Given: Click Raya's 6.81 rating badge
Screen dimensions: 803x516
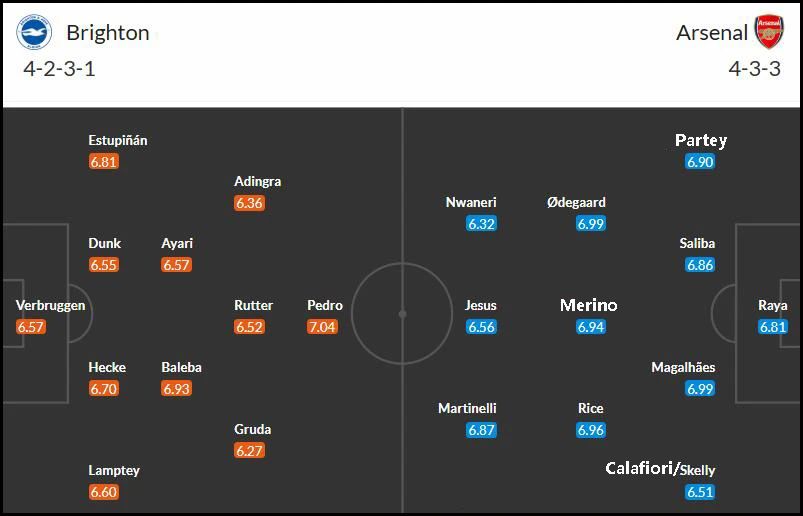Looking at the screenshot, I should 773,327.
